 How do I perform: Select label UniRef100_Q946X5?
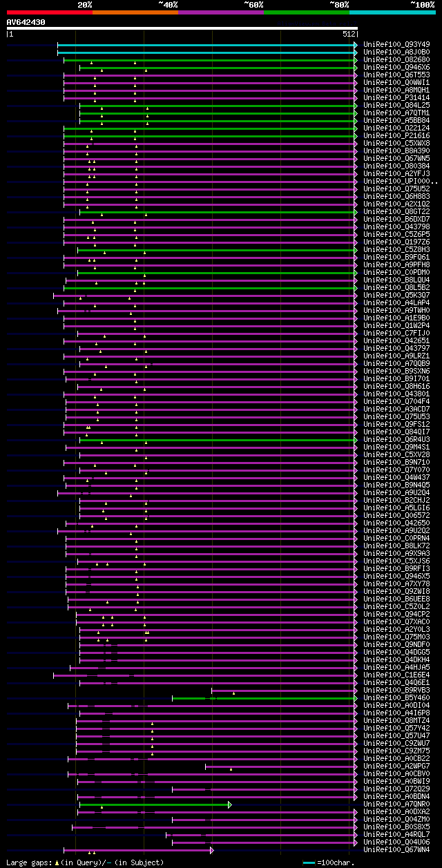(396, 577)
